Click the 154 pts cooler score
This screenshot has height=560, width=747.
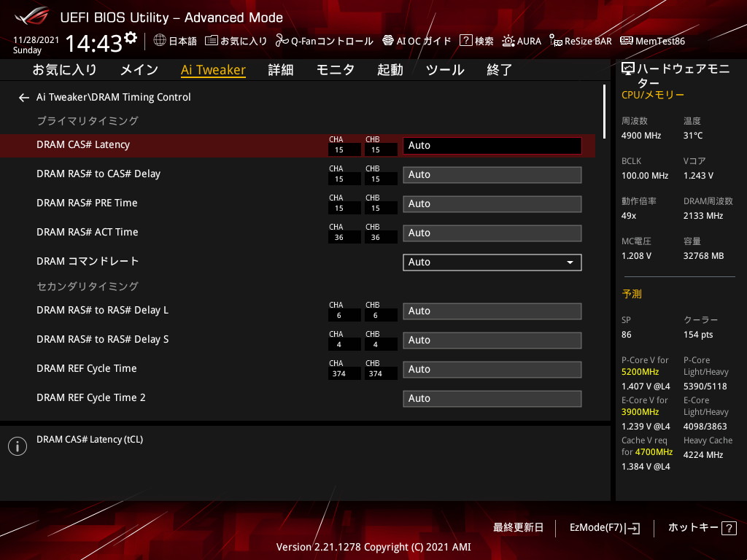pos(698,335)
